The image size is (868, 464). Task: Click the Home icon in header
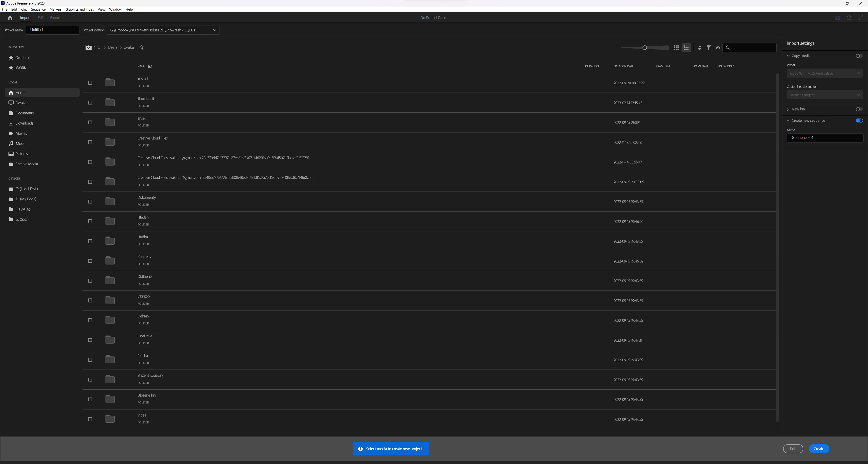(x=10, y=18)
